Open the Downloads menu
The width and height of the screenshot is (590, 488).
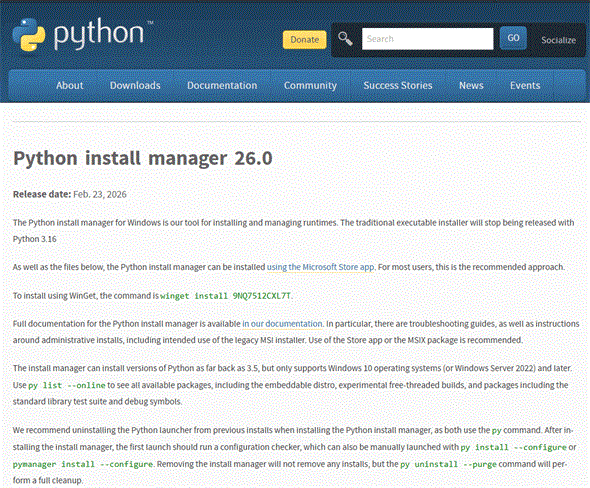[x=135, y=85]
